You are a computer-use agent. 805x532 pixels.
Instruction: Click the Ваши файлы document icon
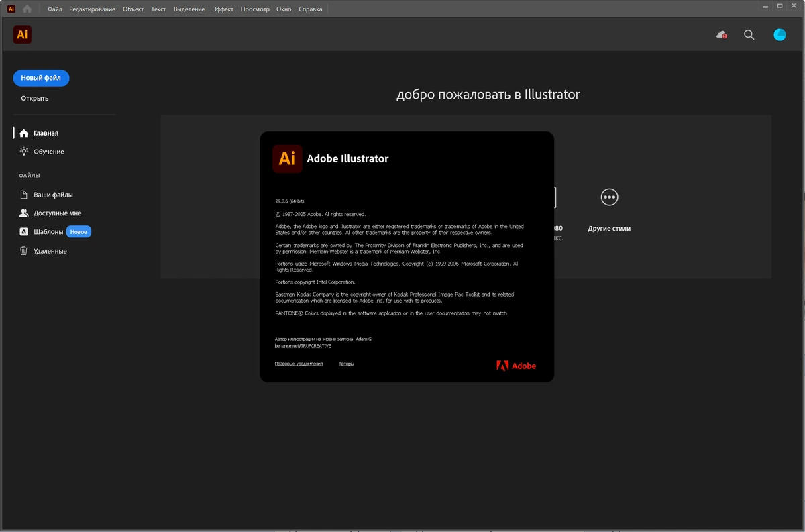pyautogui.click(x=24, y=195)
